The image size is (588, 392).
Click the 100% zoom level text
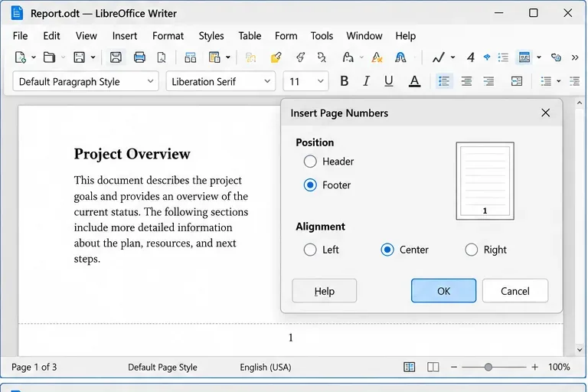click(559, 367)
